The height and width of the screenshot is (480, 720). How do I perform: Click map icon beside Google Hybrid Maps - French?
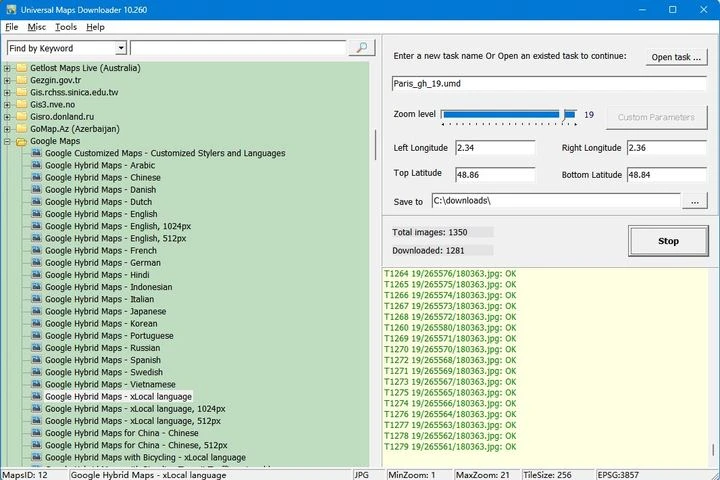36,250
